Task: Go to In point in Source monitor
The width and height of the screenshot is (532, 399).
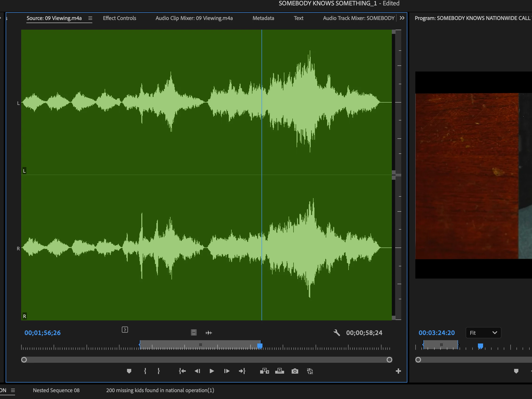Action: pyautogui.click(x=182, y=371)
